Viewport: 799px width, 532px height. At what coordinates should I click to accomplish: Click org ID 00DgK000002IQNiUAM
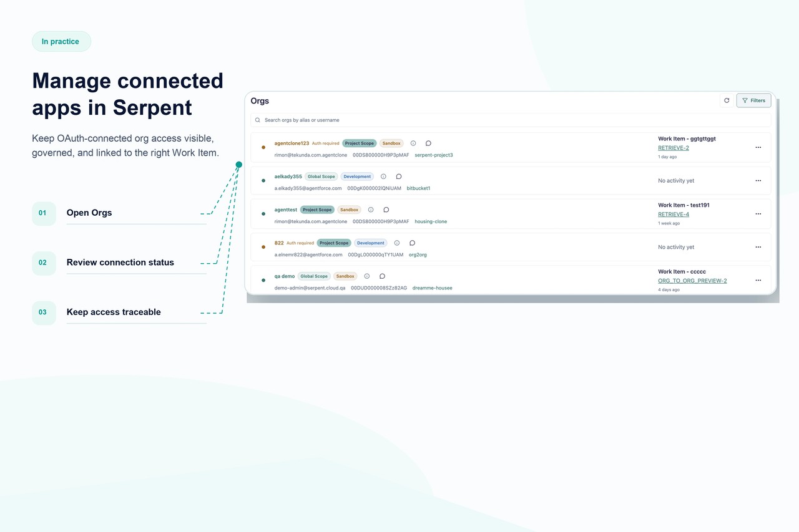coord(374,188)
